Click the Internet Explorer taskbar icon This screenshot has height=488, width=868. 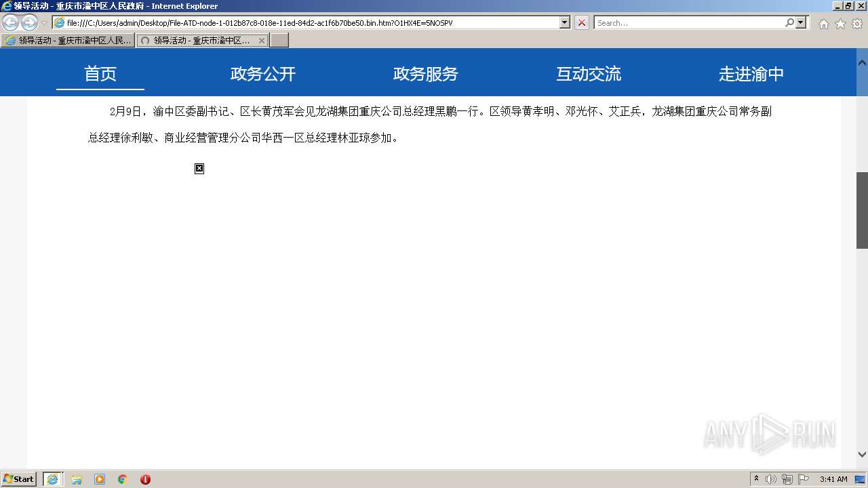53,479
